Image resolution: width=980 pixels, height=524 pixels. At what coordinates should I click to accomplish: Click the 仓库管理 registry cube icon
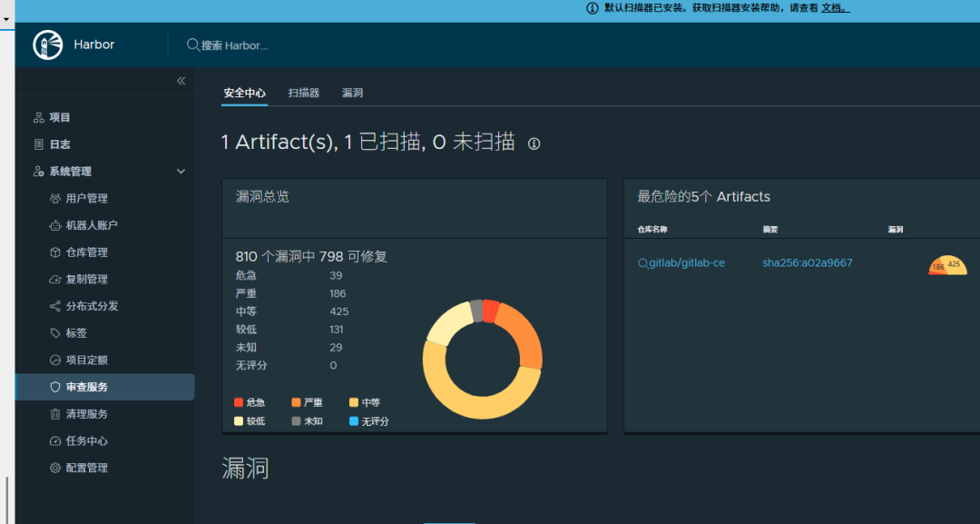55,252
